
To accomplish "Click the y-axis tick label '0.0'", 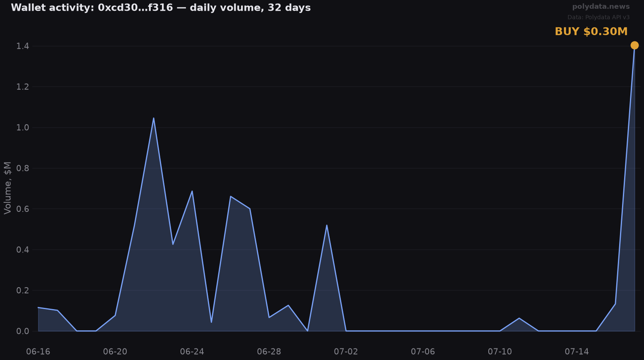I will (23, 331).
